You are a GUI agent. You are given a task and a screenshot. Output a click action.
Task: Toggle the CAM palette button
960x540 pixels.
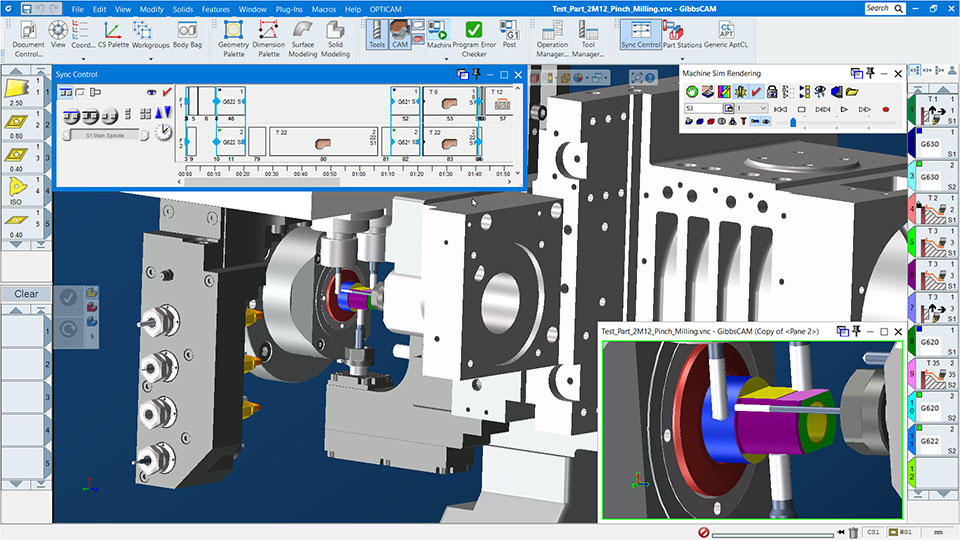tap(400, 34)
